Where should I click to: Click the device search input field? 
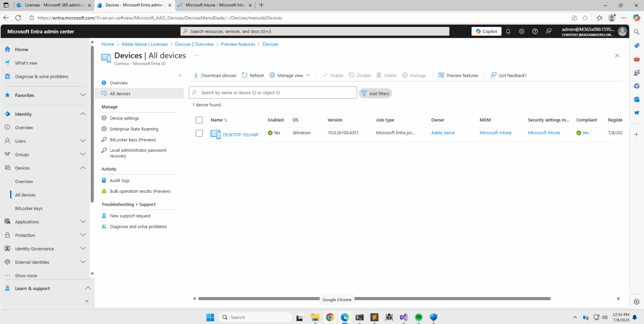click(x=273, y=92)
